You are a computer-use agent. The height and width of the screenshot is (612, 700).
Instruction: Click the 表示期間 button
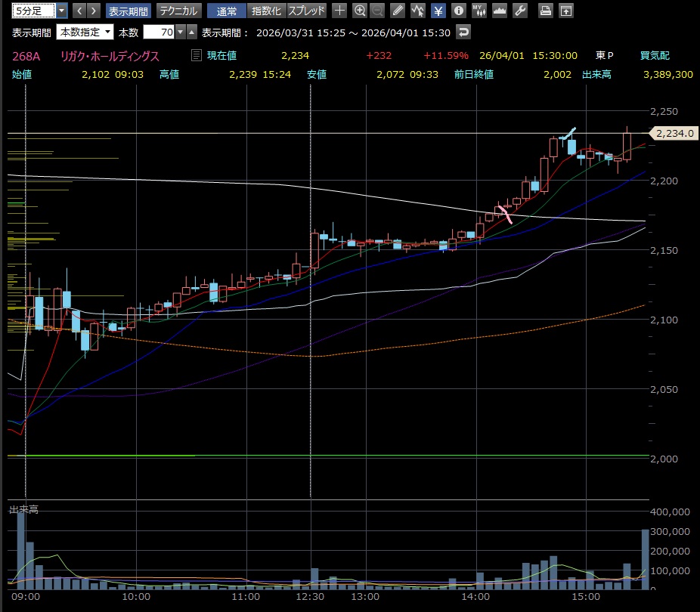[128, 11]
